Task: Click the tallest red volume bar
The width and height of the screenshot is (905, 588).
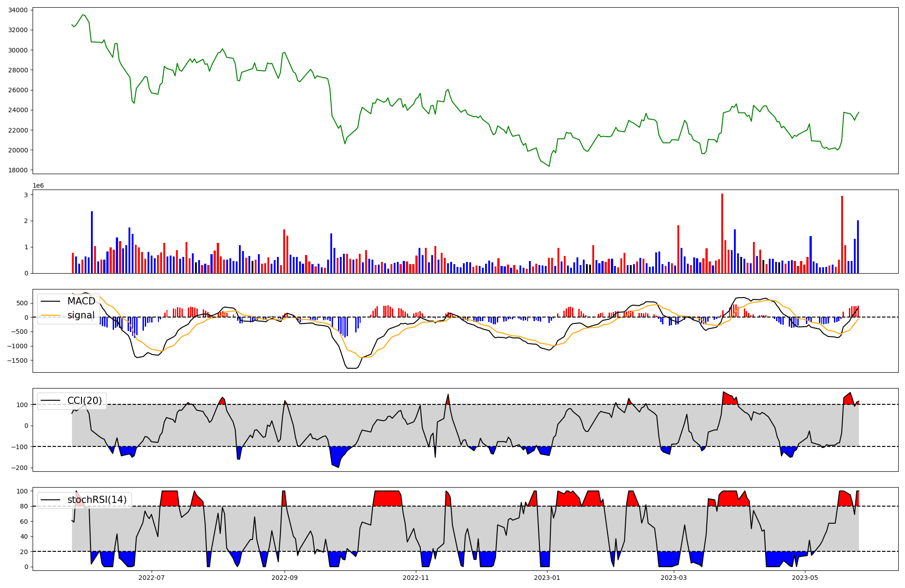Action: tap(722, 233)
